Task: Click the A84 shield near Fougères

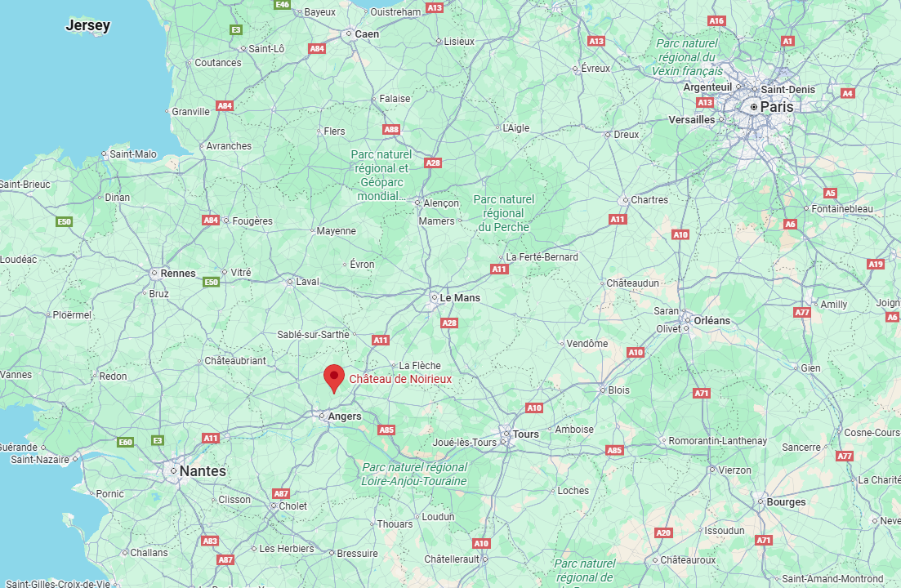Action: click(211, 220)
